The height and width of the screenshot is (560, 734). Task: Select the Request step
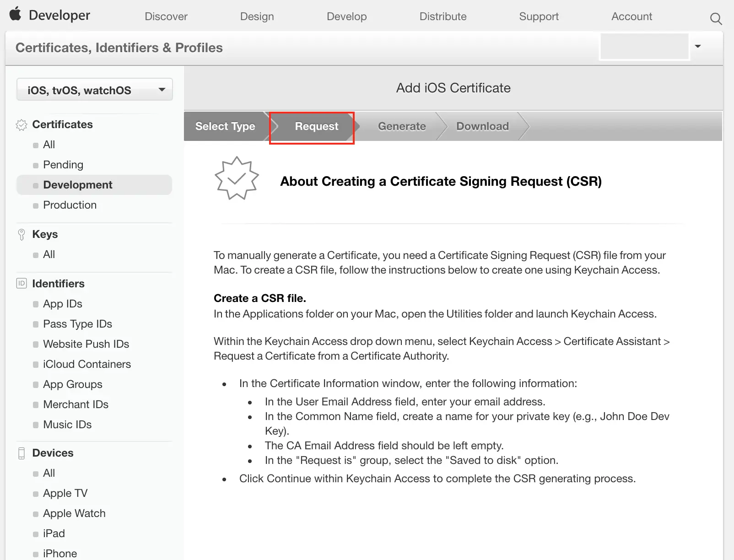click(x=317, y=126)
